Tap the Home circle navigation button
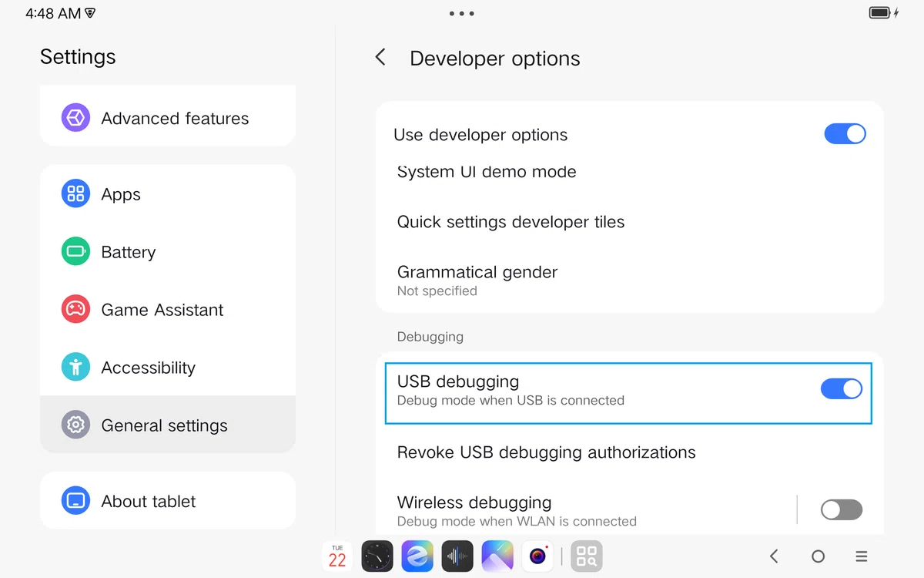The height and width of the screenshot is (578, 924). (819, 556)
